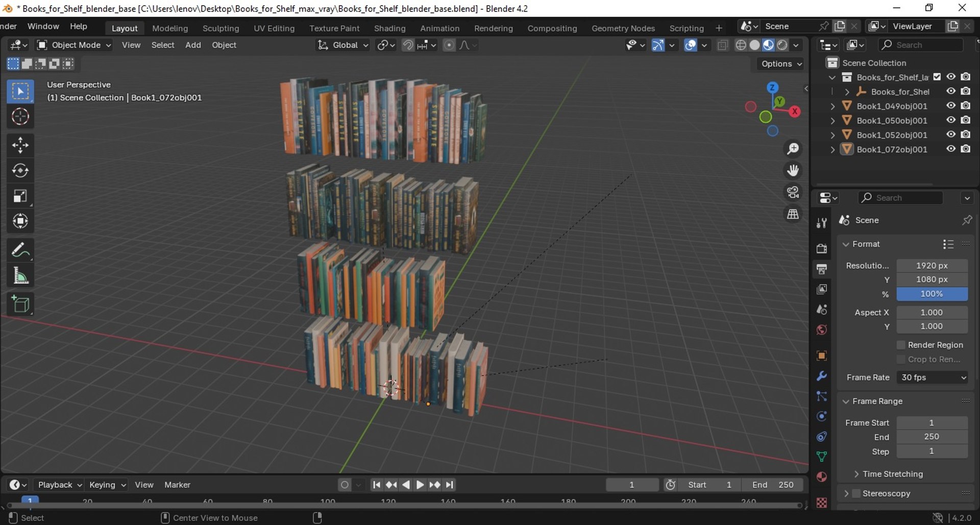The height and width of the screenshot is (525, 980).
Task: Open the Material properties tab
Action: [x=821, y=477]
